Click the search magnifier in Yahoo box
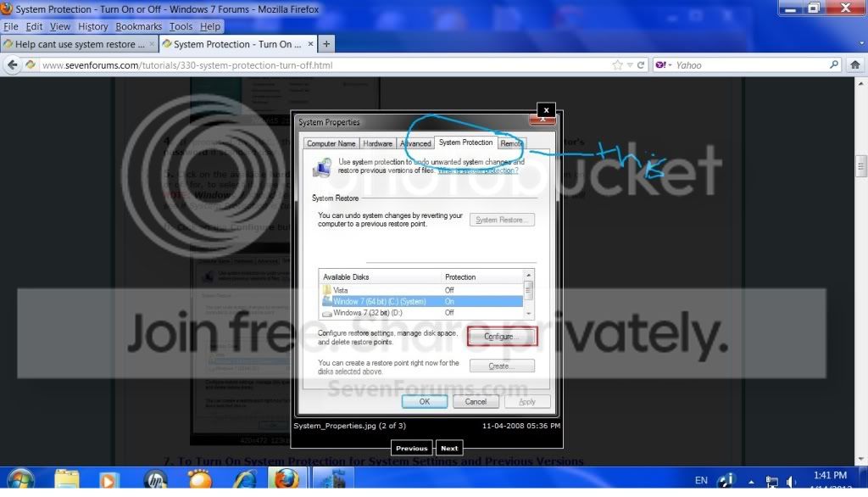Viewport: 868px width, 497px height. [834, 64]
